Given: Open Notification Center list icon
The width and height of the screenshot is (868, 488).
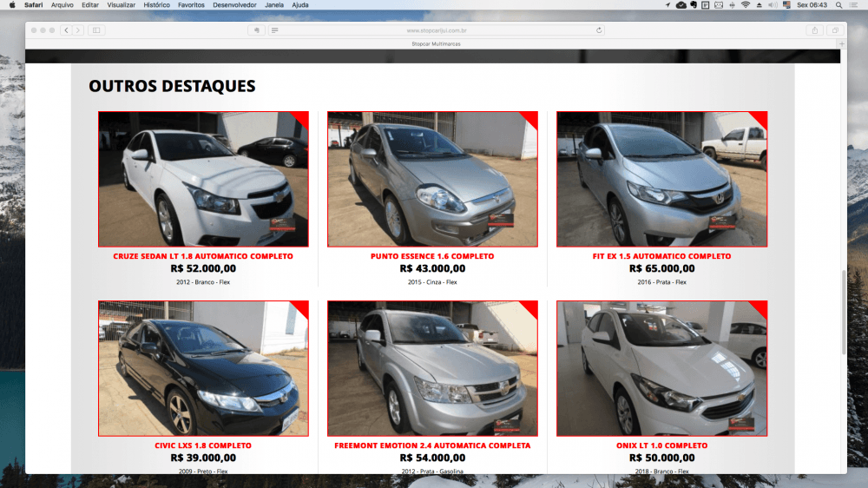Looking at the screenshot, I should [x=853, y=5].
